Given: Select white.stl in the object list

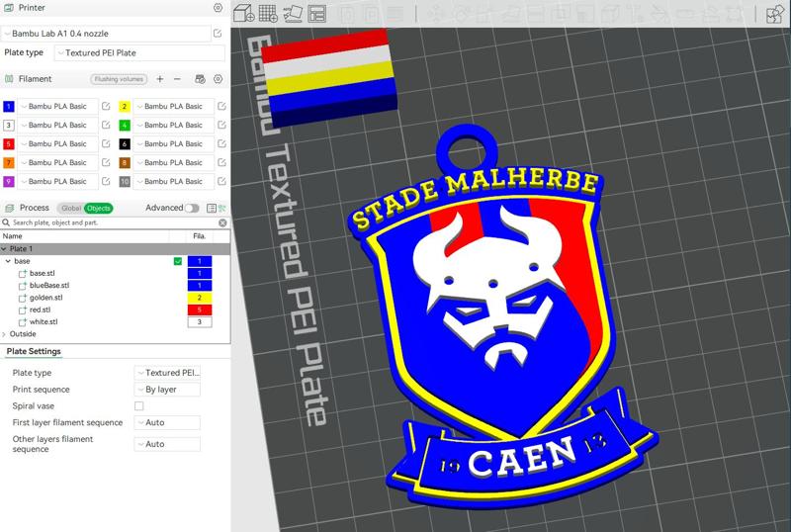Looking at the screenshot, I should pyautogui.click(x=44, y=321).
